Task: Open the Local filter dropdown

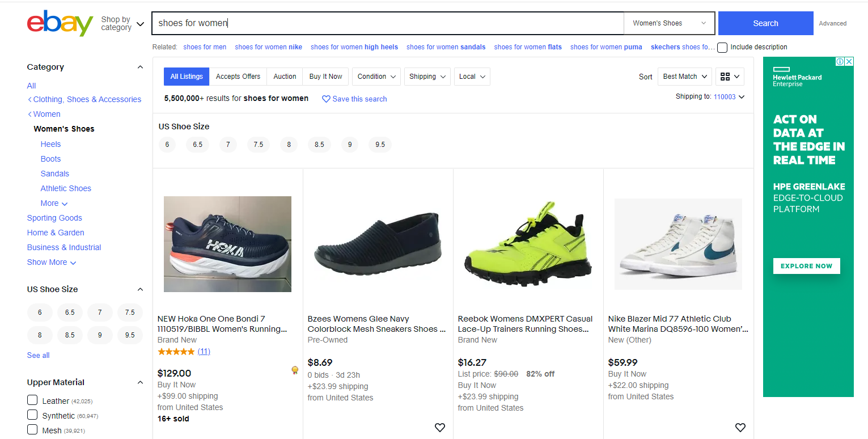Action: tap(472, 77)
